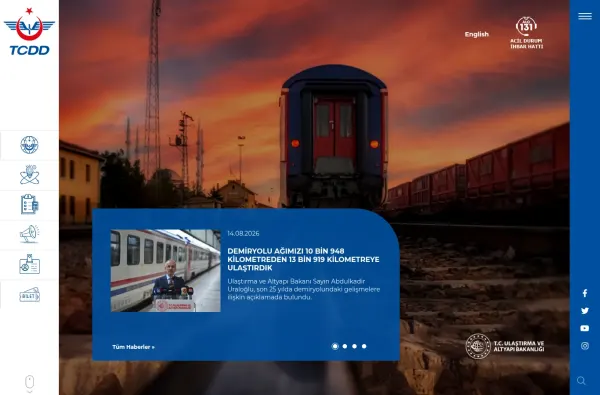
Task: Click the mouse scroll indicator icon
Action: click(x=29, y=383)
